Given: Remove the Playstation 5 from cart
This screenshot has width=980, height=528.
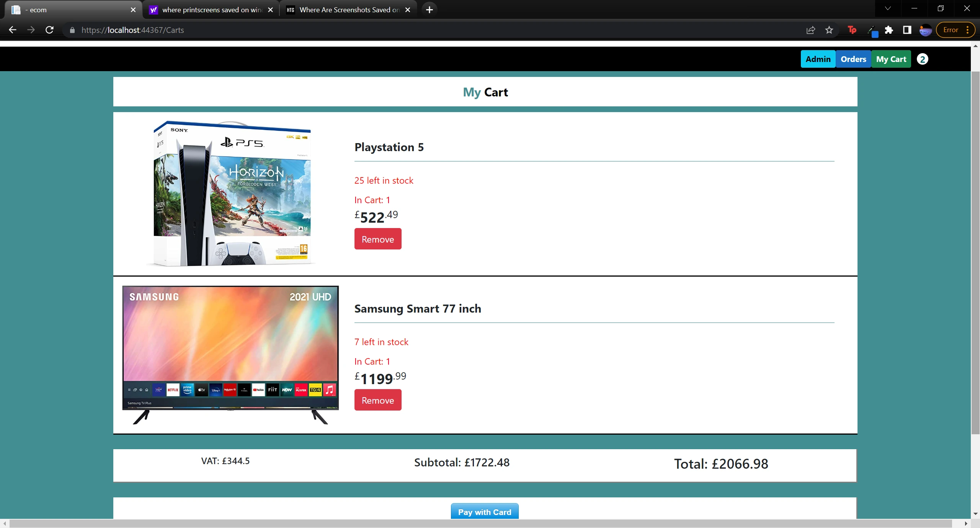Looking at the screenshot, I should click(377, 239).
